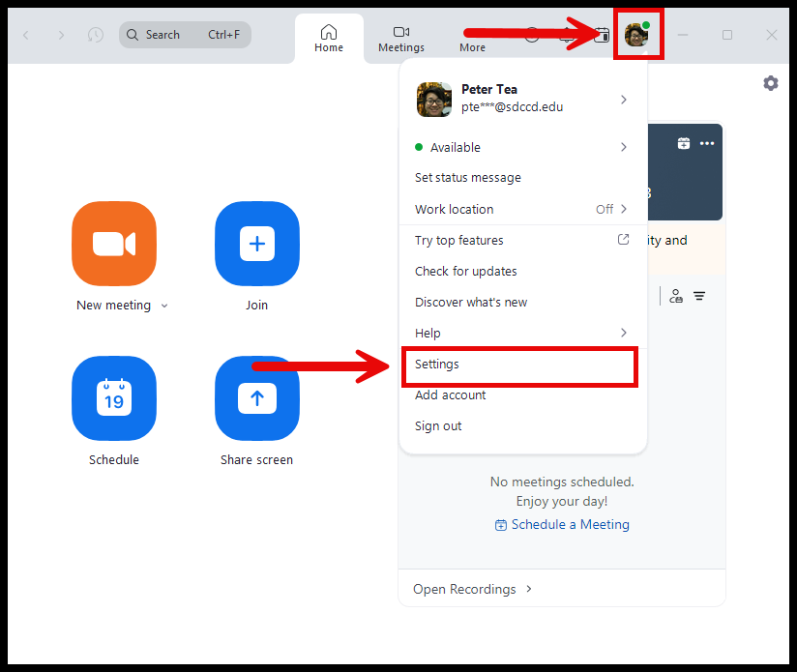Open the settings gear icon
Viewport: 797px width, 672px height.
click(x=770, y=83)
